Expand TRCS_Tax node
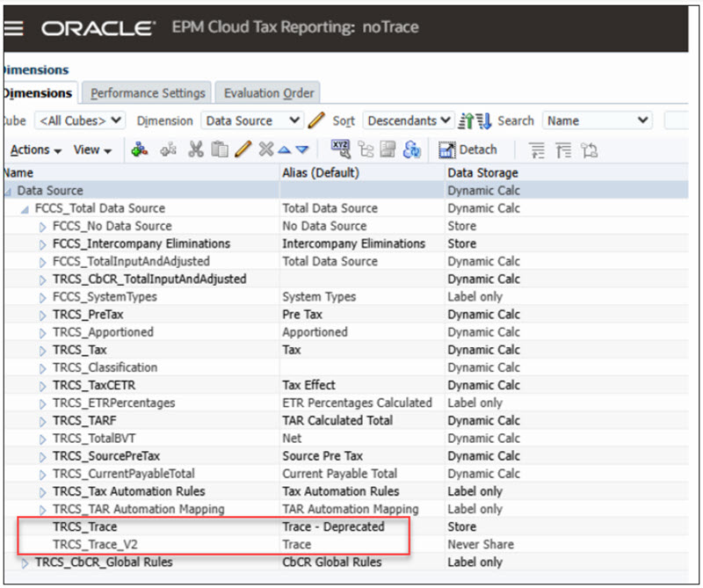This screenshot has width=703, height=588. (x=42, y=351)
